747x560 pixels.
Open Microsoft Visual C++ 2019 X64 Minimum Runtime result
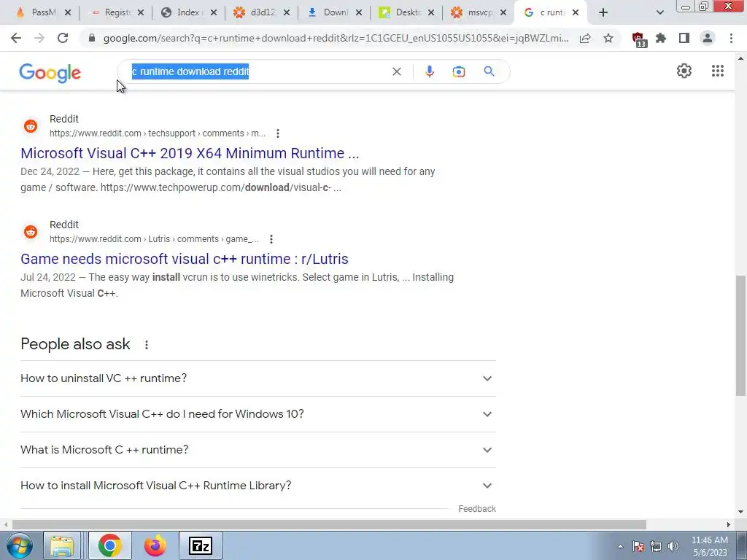(x=190, y=153)
